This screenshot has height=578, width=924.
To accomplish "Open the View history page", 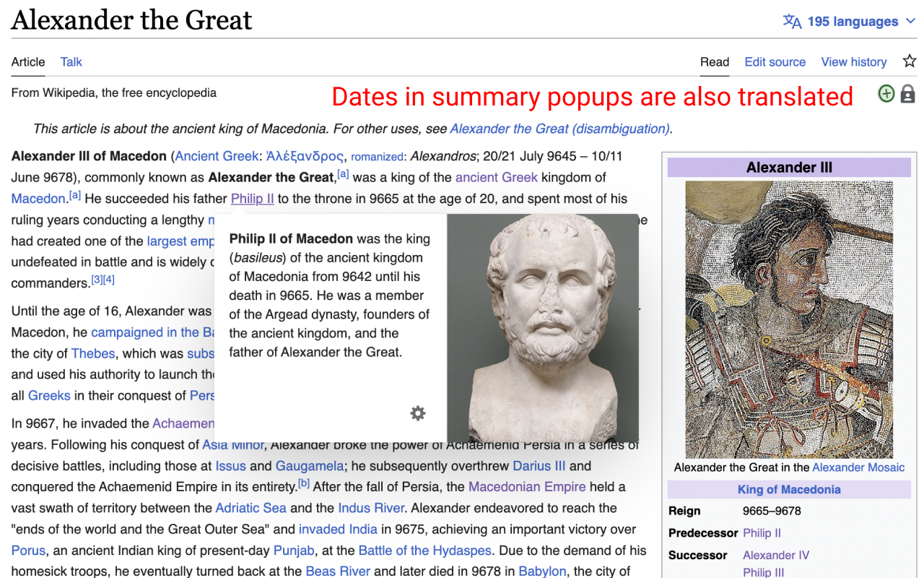I will (853, 62).
